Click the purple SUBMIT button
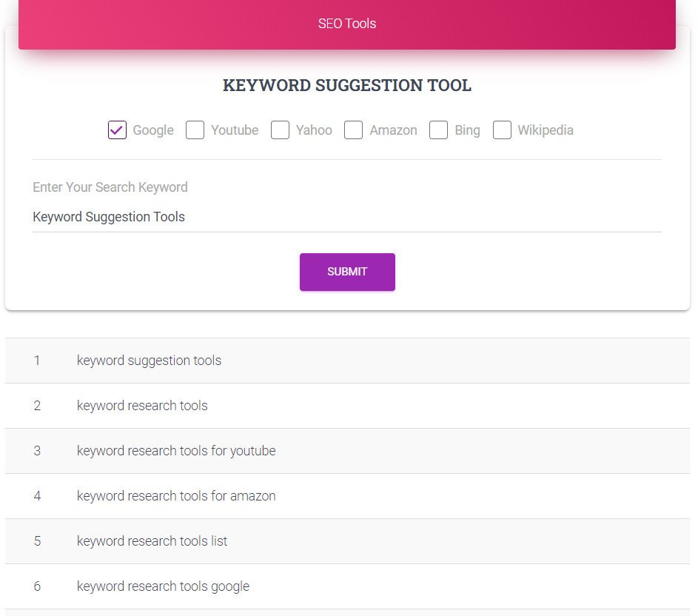 (347, 272)
